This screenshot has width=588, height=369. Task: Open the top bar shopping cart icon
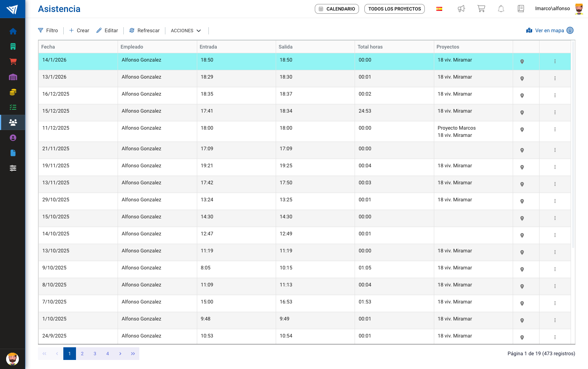[481, 9]
